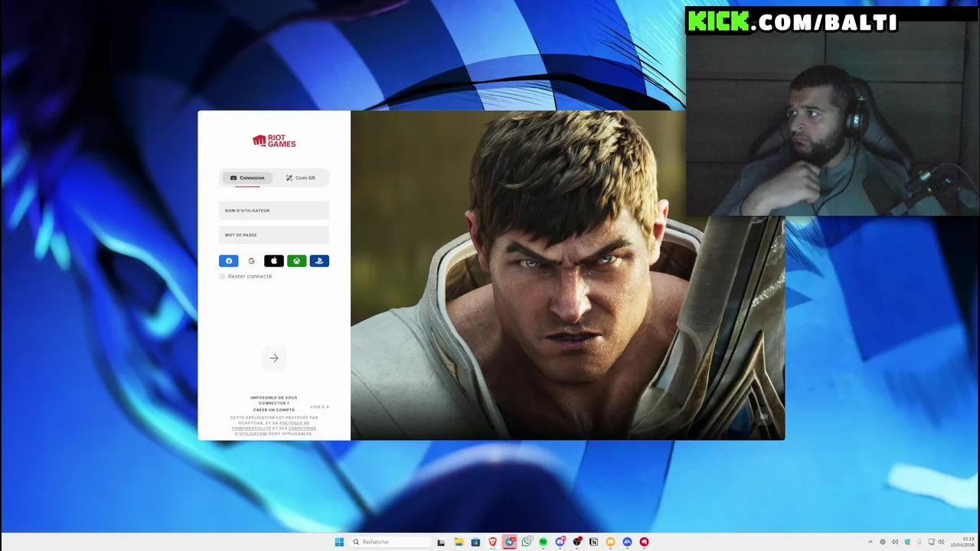Open Microsoft Store taskbar icon
Screen dimensions: 980x551
click(x=475, y=542)
